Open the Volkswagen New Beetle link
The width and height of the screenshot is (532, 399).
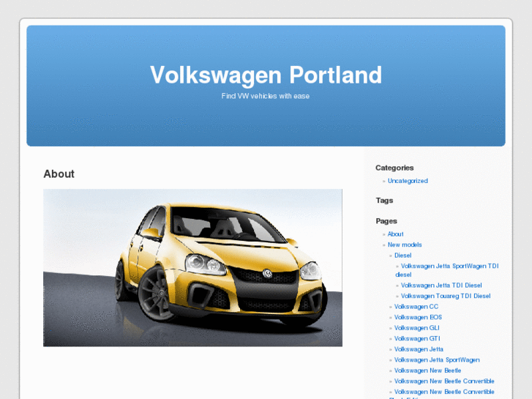point(427,370)
